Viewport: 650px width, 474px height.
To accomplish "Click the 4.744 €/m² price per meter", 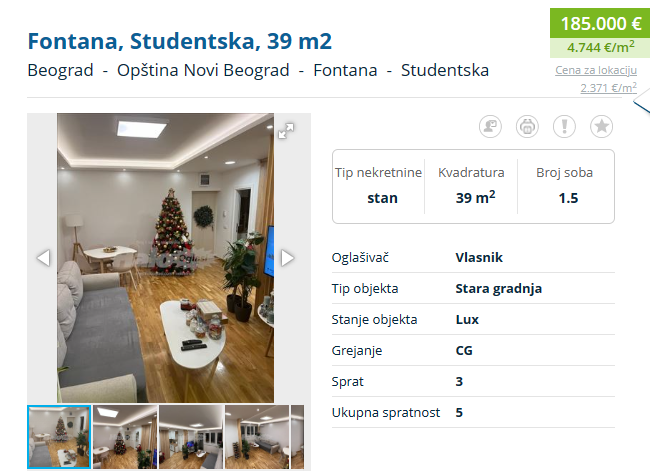I will (601, 47).
